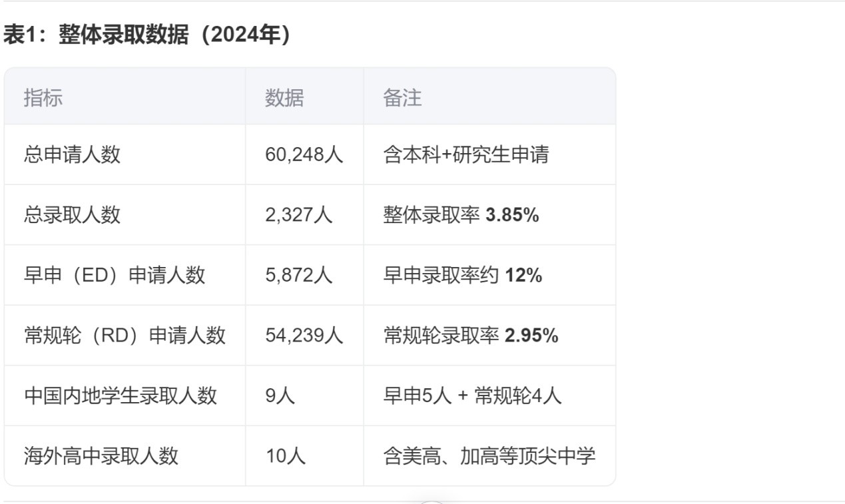845x504 pixels.
Task: Click the table title "表1:整体录取数据(2024年)"
Action: (x=147, y=35)
